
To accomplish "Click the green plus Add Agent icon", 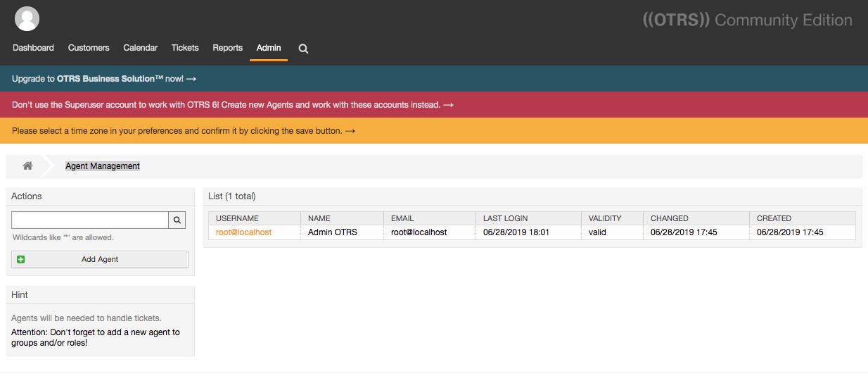I will [20, 259].
